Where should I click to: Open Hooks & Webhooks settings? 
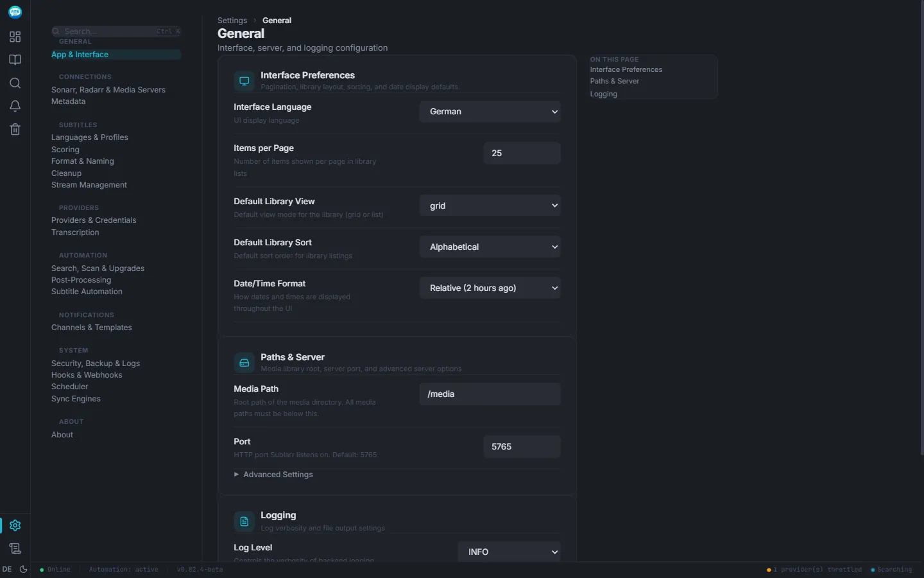pos(87,375)
